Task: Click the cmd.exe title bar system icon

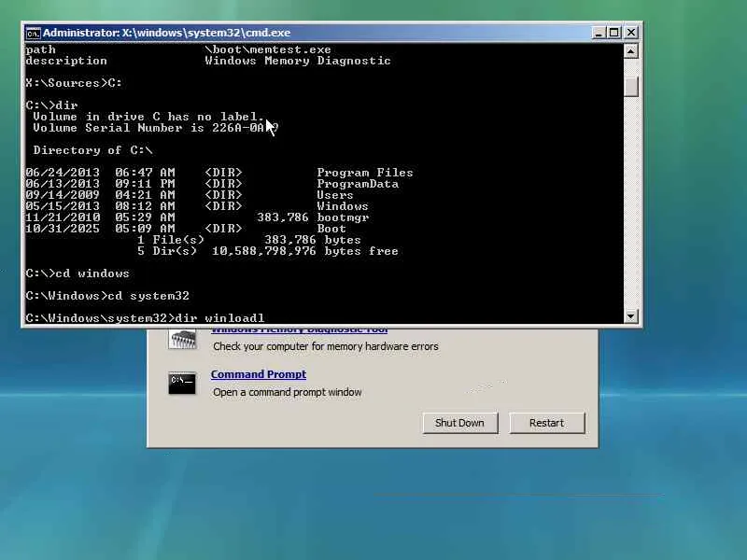Action: pos(33,34)
